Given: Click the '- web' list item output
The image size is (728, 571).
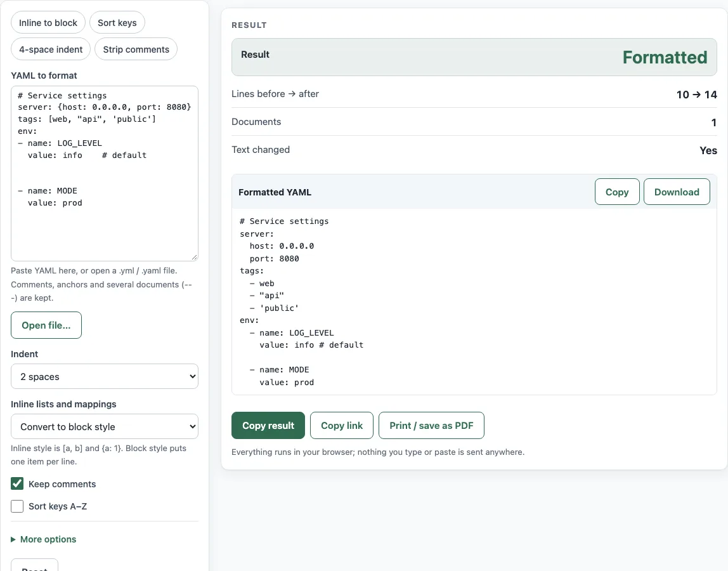Looking at the screenshot, I should coord(262,284).
